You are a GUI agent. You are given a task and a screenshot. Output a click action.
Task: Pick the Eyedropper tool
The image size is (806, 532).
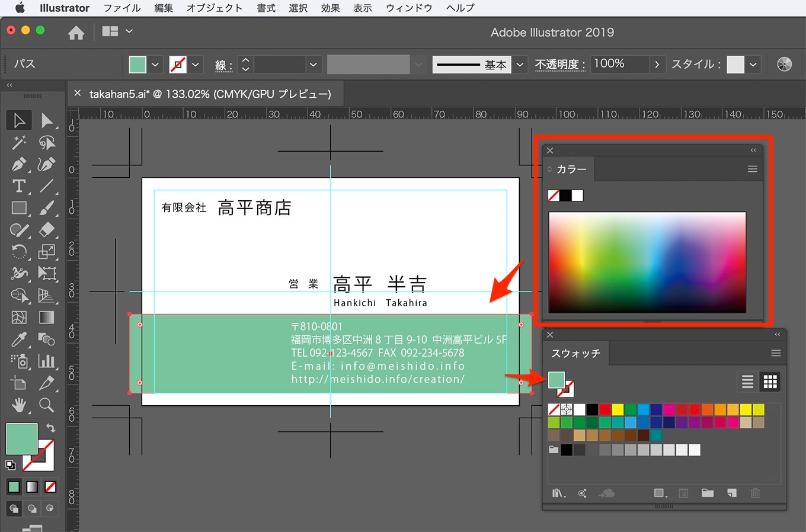19,339
